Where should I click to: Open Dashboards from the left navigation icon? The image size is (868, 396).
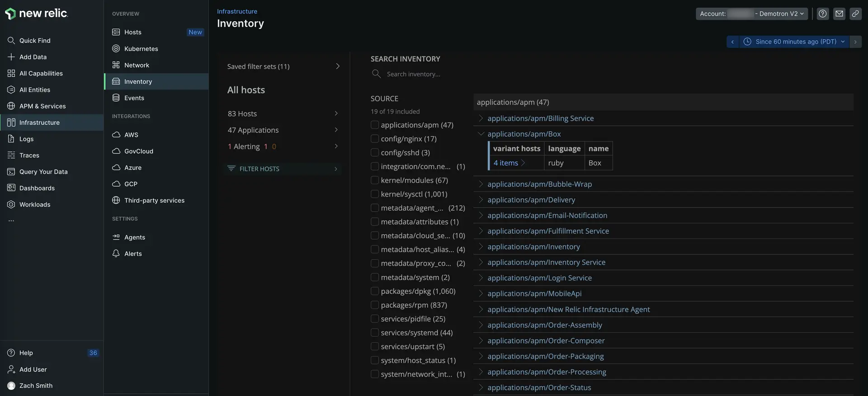pyautogui.click(x=11, y=188)
